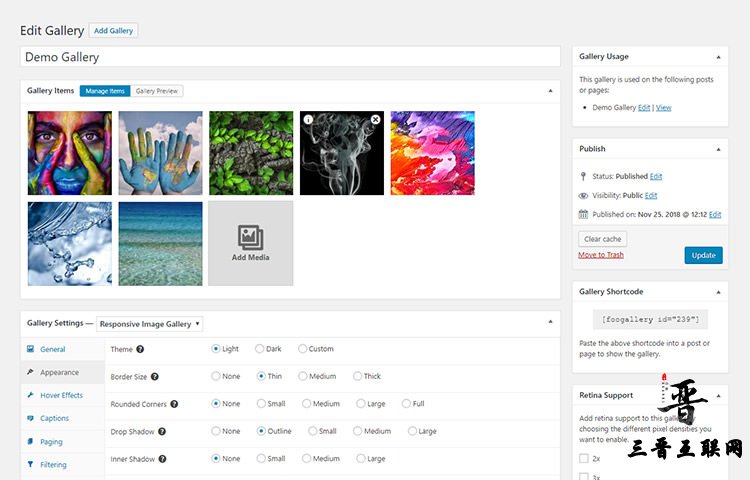This screenshot has width=750, height=480.
Task: Set Border Size to Thick
Action: [x=357, y=376]
